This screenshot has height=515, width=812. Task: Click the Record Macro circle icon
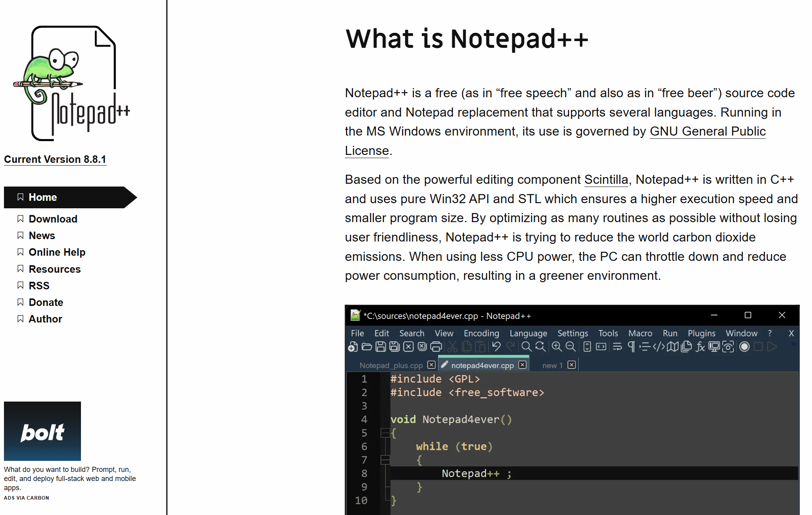[x=744, y=347]
